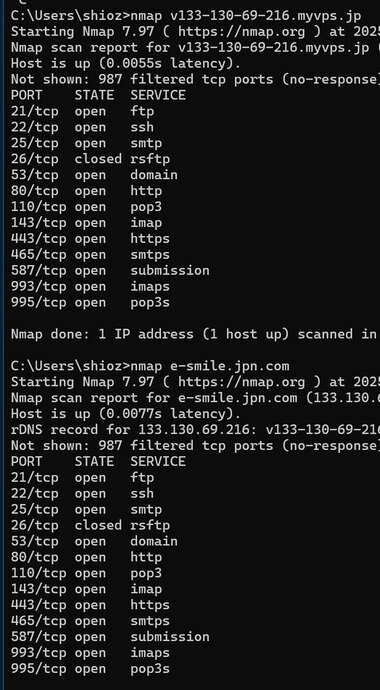
Task: Select the closed rsftp line in second scan
Action: pyautogui.click(x=90, y=525)
